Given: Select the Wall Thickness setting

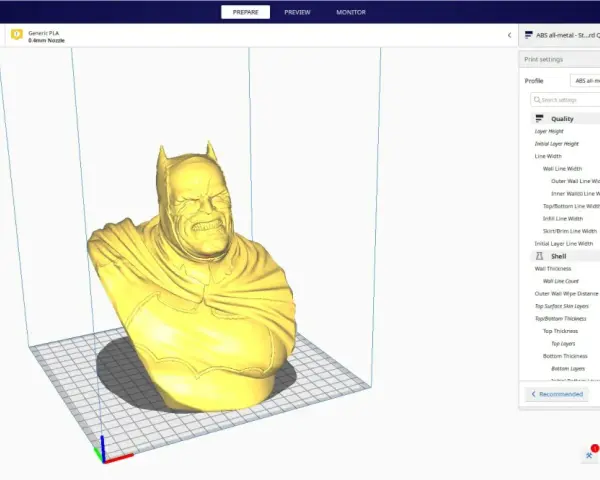Looking at the screenshot, I should click(553, 269).
